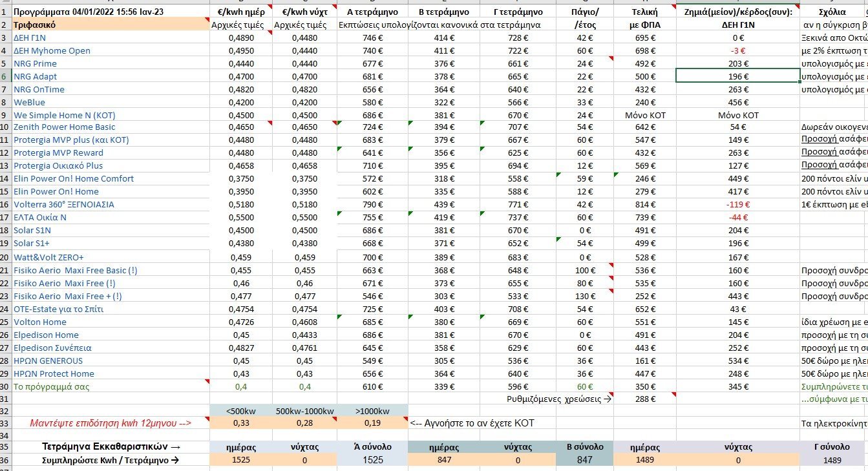Click the "ΗΡΩΝ Protect Home" cell
Viewport: 868px width, 471px height.
pos(110,373)
